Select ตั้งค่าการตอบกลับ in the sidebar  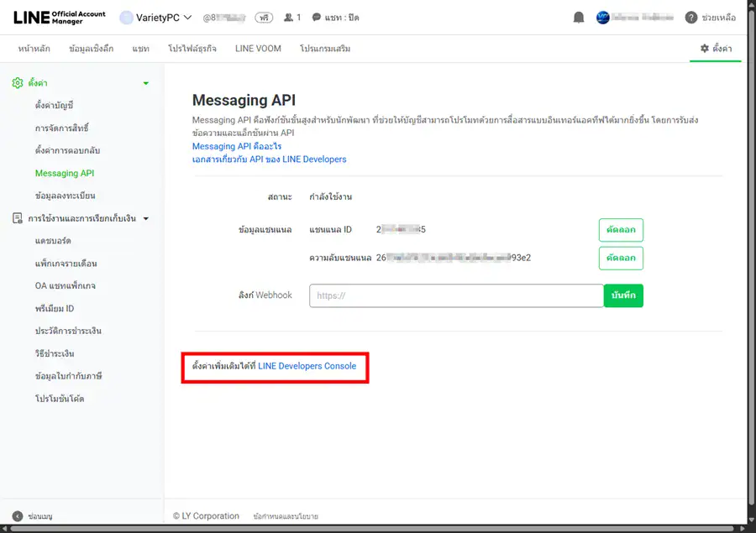pos(67,150)
